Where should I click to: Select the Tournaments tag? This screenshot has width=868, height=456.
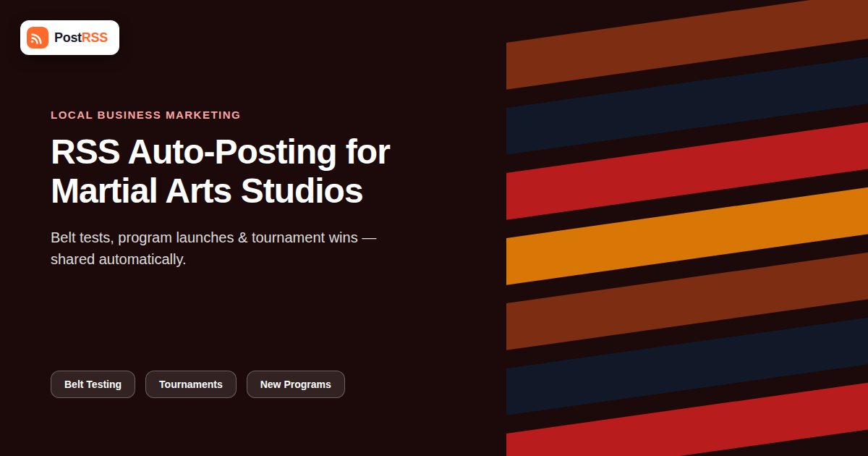point(191,384)
